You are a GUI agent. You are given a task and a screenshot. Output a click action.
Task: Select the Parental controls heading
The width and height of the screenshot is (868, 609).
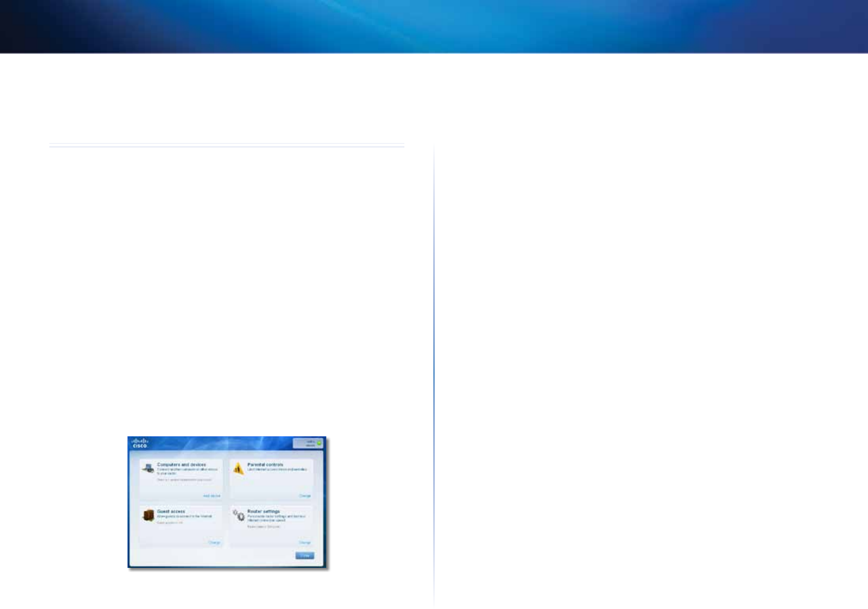click(x=265, y=464)
